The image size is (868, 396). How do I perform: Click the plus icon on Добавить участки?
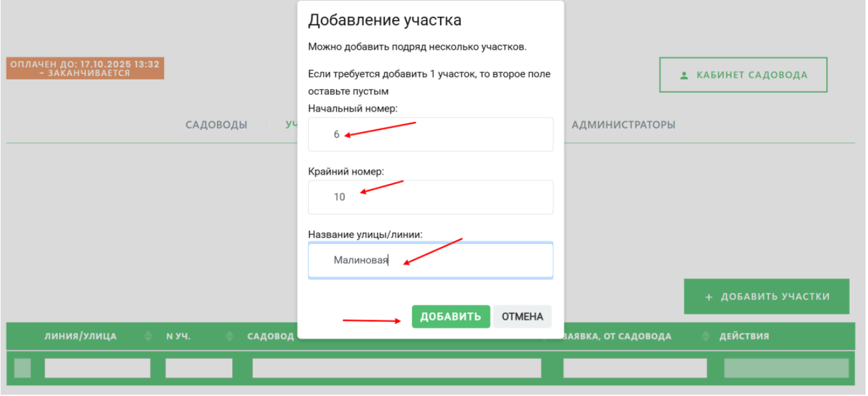coord(708,297)
